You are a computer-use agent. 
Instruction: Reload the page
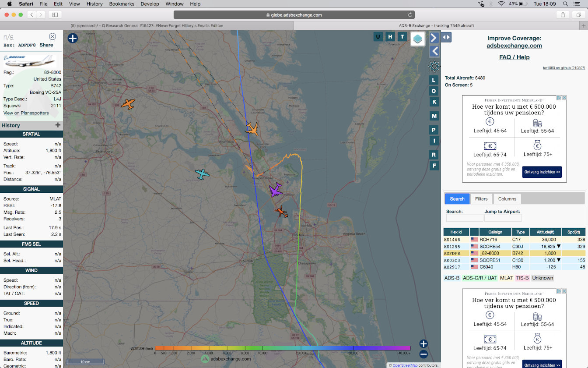pyautogui.click(x=410, y=14)
